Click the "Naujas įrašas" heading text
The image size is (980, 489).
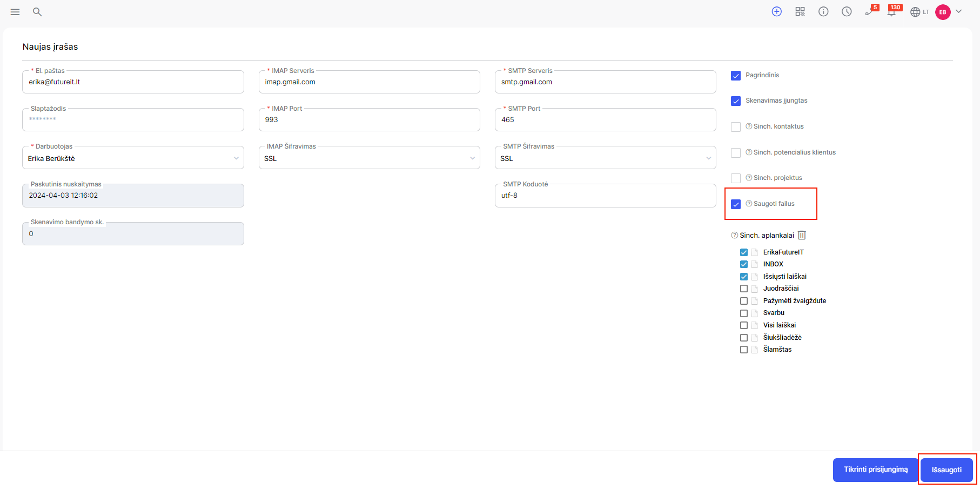pos(50,47)
